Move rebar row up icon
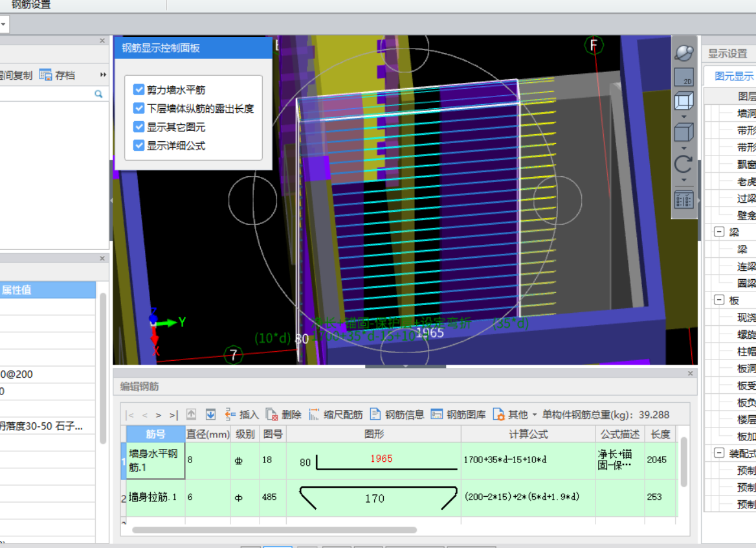 [x=192, y=415]
